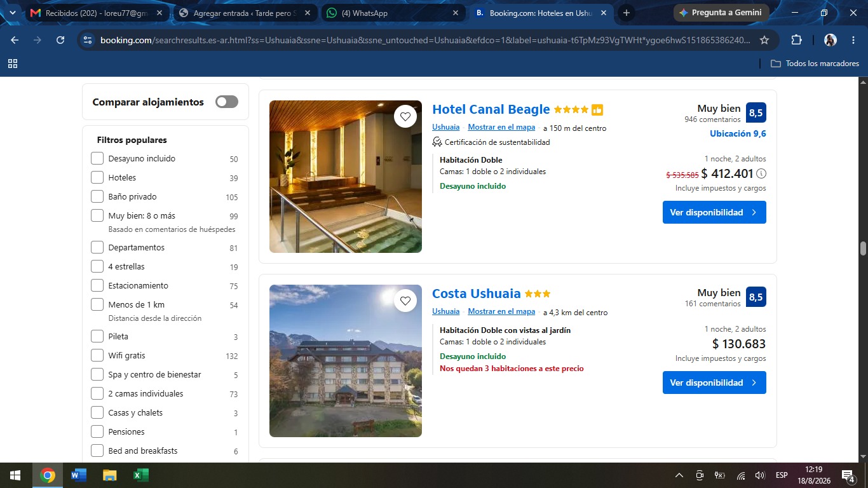Close the Gmail Recibidos tab
The image size is (868, 488).
tap(159, 13)
